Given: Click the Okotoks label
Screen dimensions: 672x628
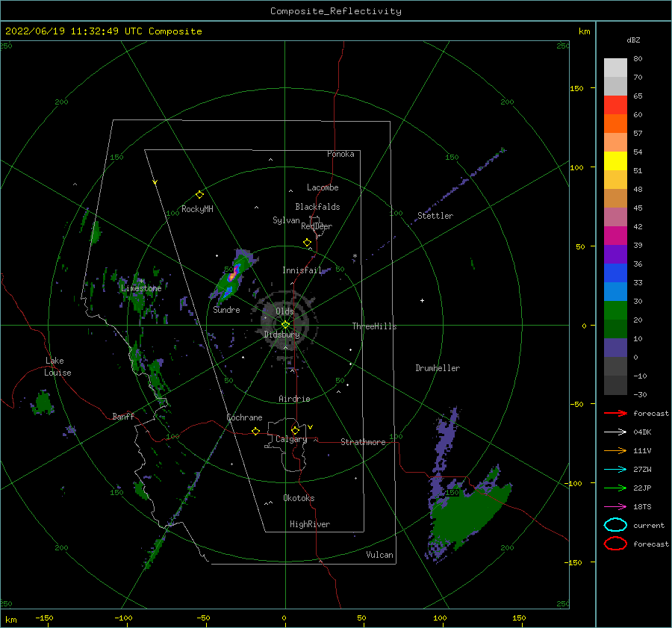Looking at the screenshot, I should point(299,498).
